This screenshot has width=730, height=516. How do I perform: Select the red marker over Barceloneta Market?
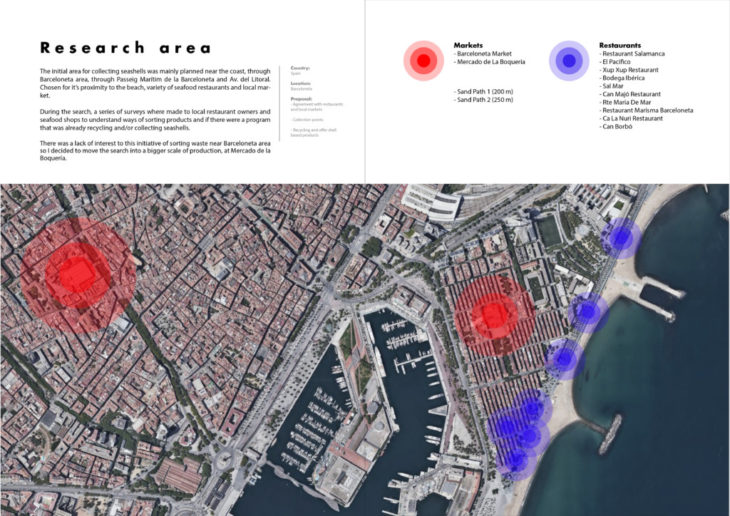click(x=491, y=317)
